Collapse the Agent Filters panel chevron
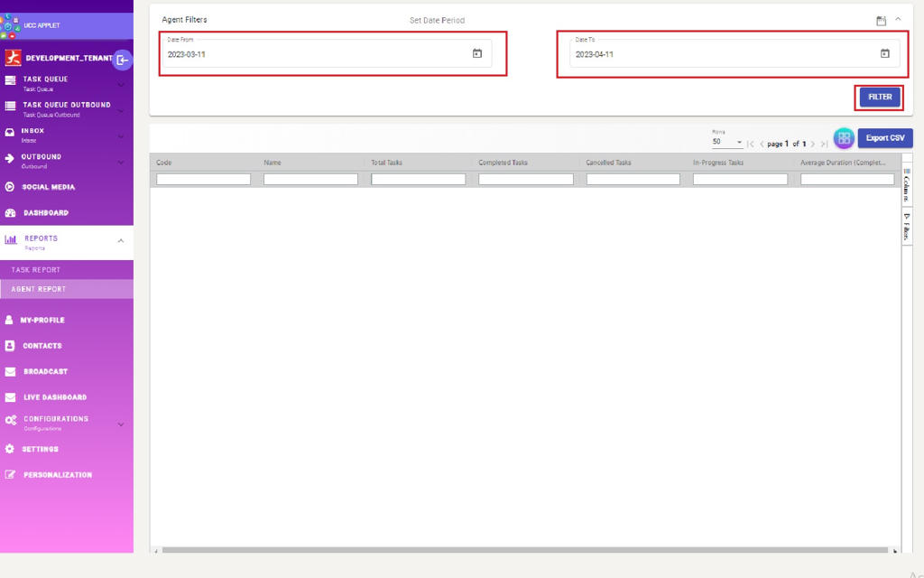The height and width of the screenshot is (578, 924). (898, 20)
